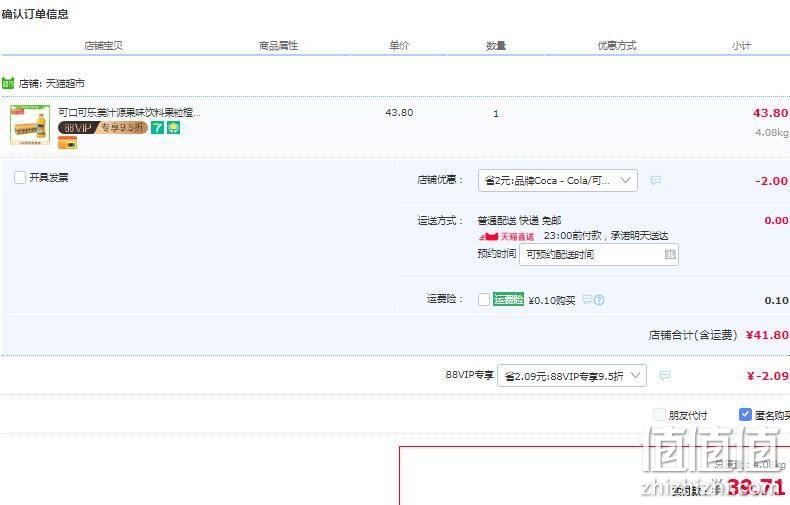Click the note icon beside 88VIP dropdown
The height and width of the screenshot is (505, 790).
click(x=665, y=375)
